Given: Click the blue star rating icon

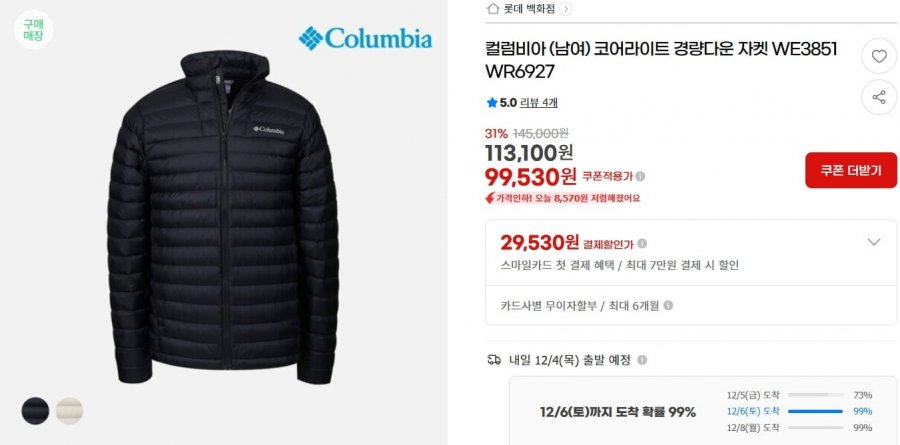Looking at the screenshot, I should tap(492, 102).
